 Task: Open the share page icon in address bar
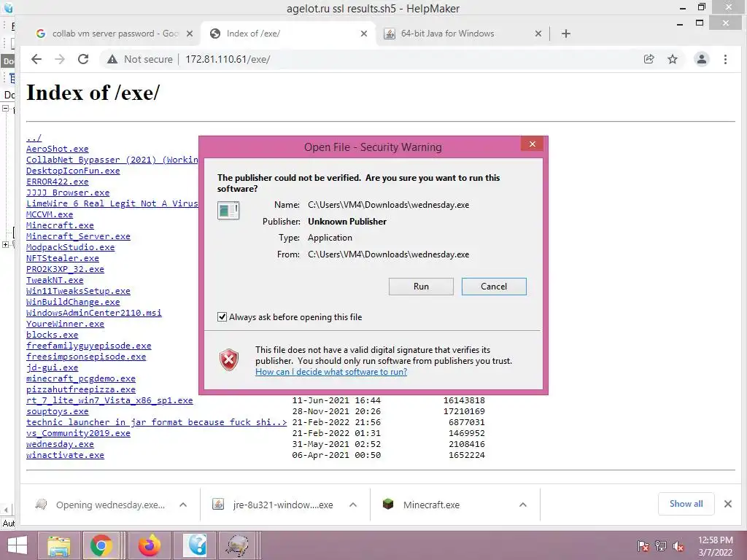(x=649, y=59)
